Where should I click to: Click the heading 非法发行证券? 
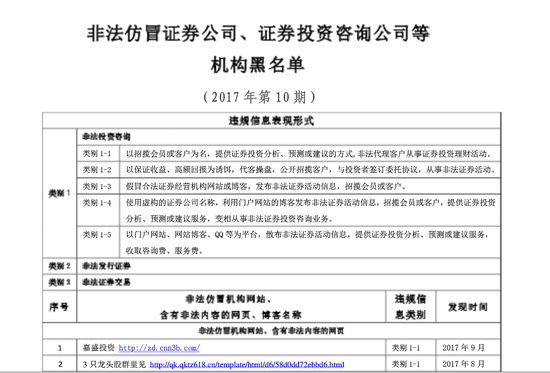coord(107,266)
